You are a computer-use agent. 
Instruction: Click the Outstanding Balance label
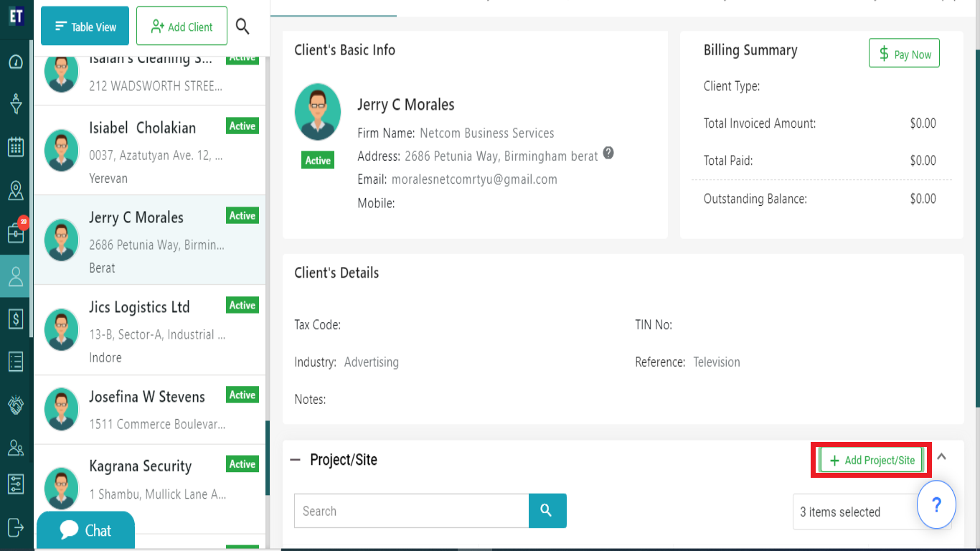point(755,199)
